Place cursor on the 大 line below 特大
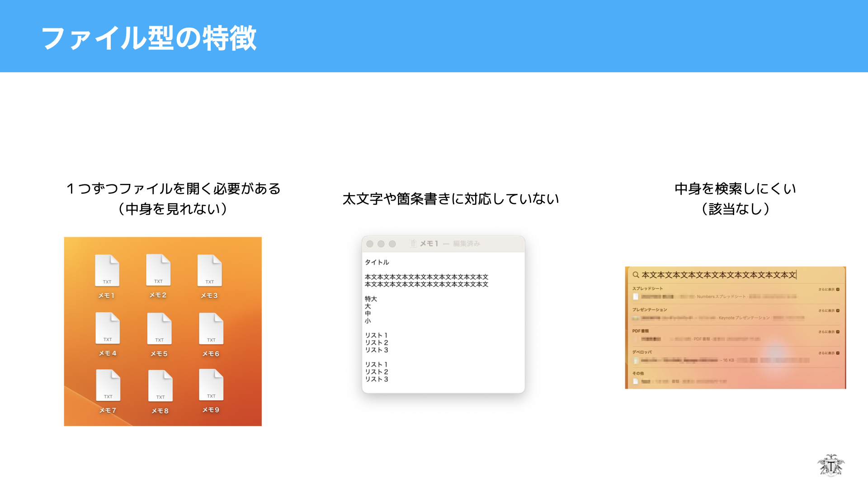The height and width of the screenshot is (488, 868). (x=368, y=306)
